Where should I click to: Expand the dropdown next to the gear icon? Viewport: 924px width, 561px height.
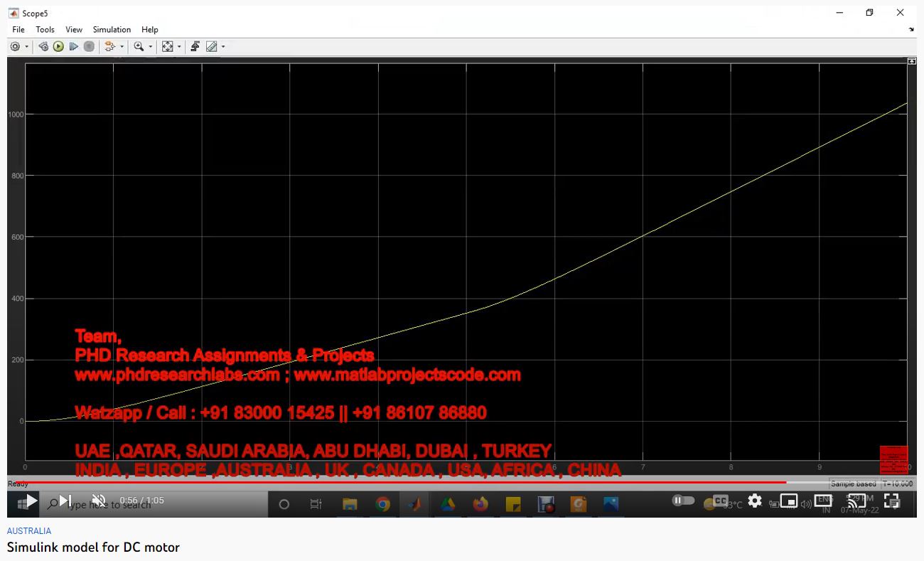(x=27, y=47)
